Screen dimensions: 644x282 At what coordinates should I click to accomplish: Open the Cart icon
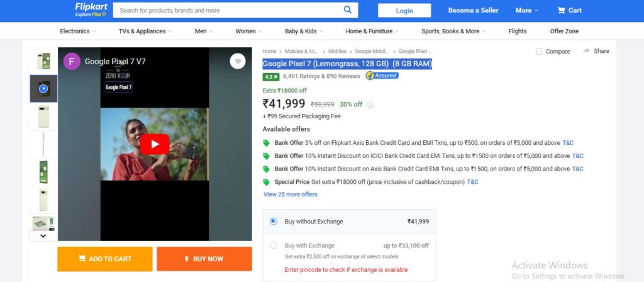(562, 10)
